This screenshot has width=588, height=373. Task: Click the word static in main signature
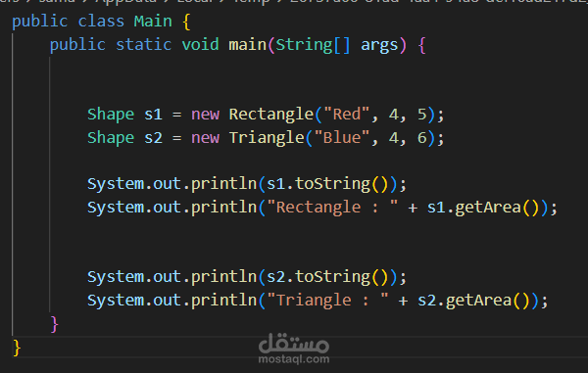point(144,45)
